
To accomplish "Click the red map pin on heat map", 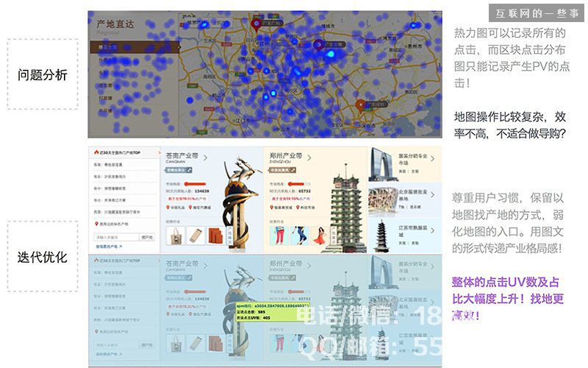I will (256, 25).
